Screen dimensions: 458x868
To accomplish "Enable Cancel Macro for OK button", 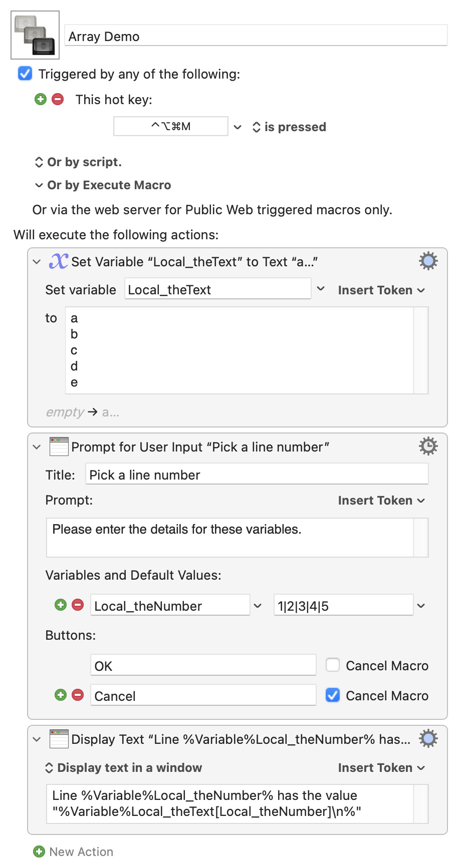I will click(x=333, y=665).
